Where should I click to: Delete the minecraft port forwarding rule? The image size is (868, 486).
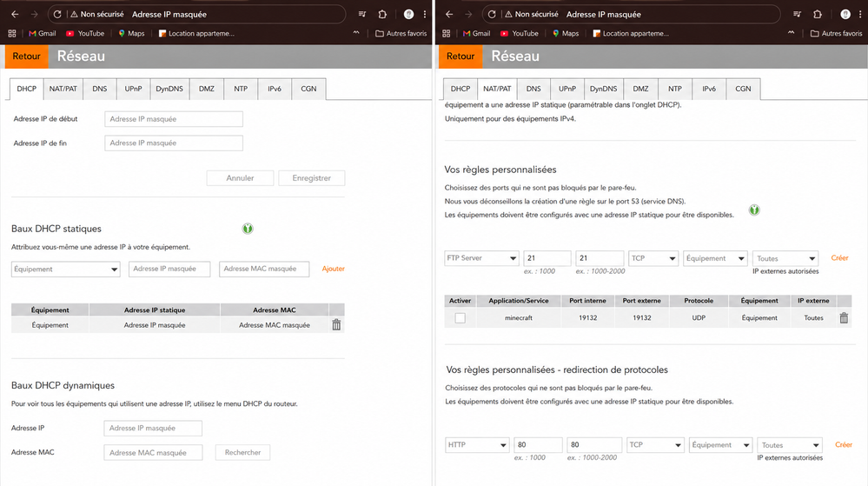[x=844, y=317]
